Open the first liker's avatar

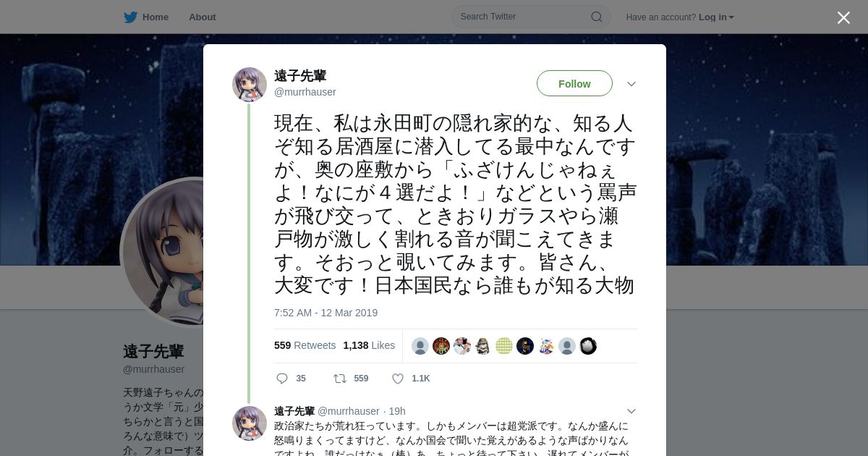coord(420,346)
